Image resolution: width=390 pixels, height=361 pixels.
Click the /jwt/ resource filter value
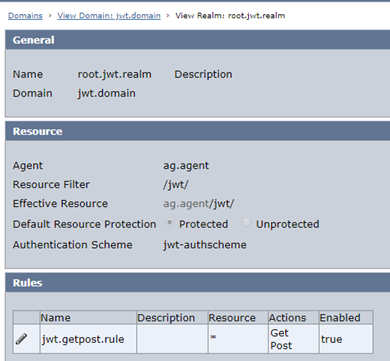[x=176, y=185]
